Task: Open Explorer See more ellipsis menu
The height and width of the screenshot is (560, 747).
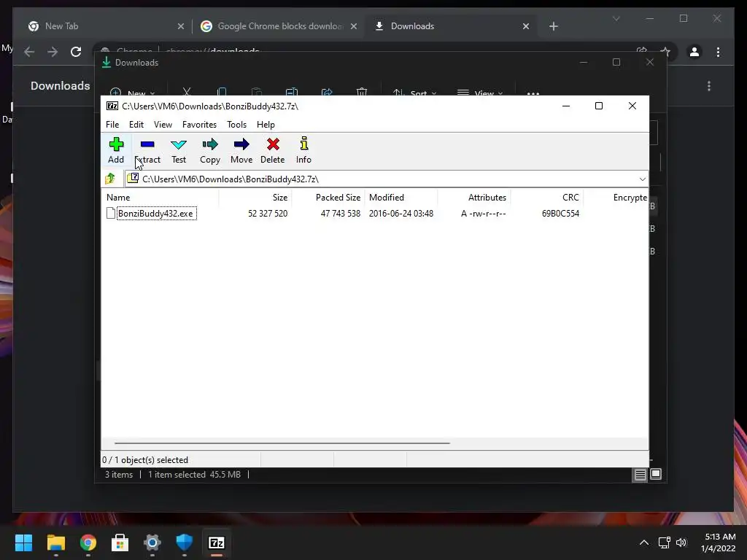Action: click(x=533, y=93)
